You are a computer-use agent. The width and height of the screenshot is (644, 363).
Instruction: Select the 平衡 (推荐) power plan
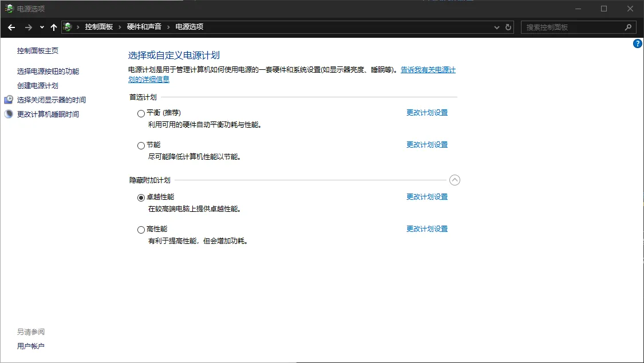point(141,113)
